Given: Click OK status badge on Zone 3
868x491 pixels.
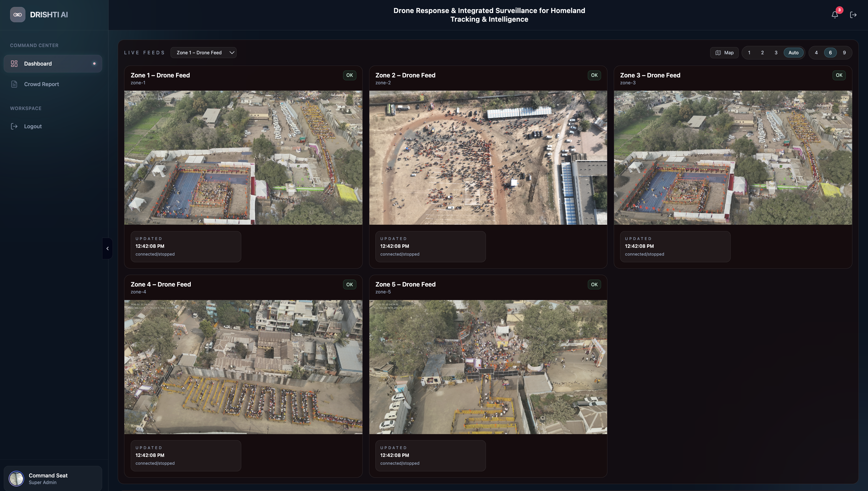Looking at the screenshot, I should pyautogui.click(x=839, y=75).
